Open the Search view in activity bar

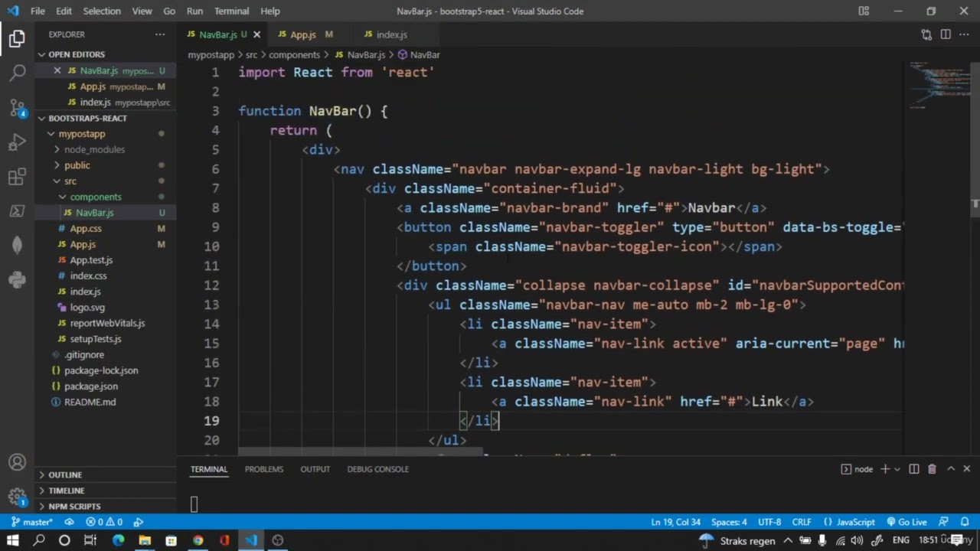(x=17, y=73)
